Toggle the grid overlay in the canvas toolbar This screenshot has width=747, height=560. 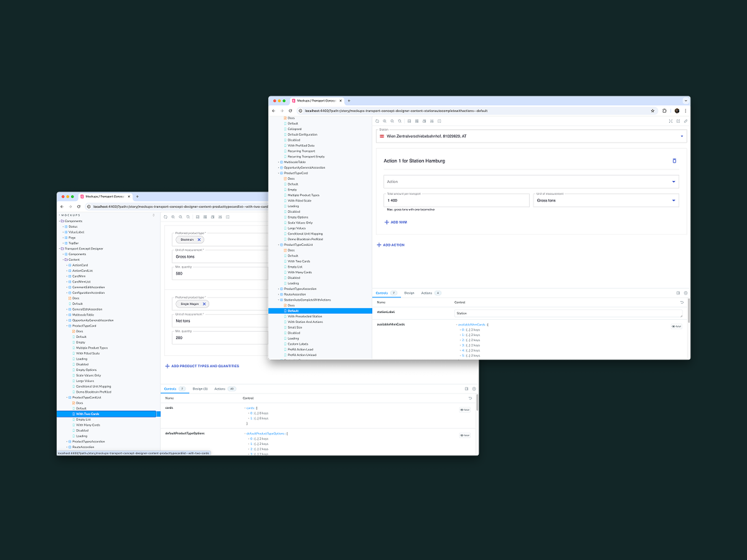416,121
